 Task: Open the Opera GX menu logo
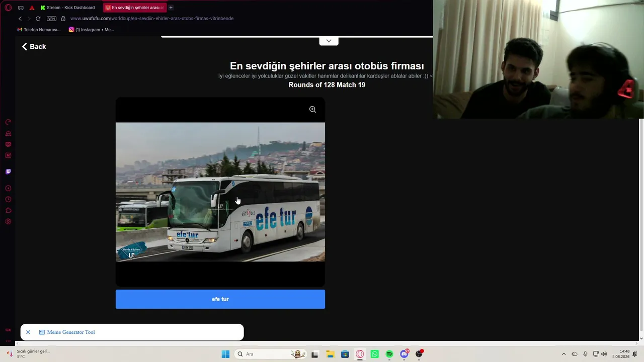point(8,8)
